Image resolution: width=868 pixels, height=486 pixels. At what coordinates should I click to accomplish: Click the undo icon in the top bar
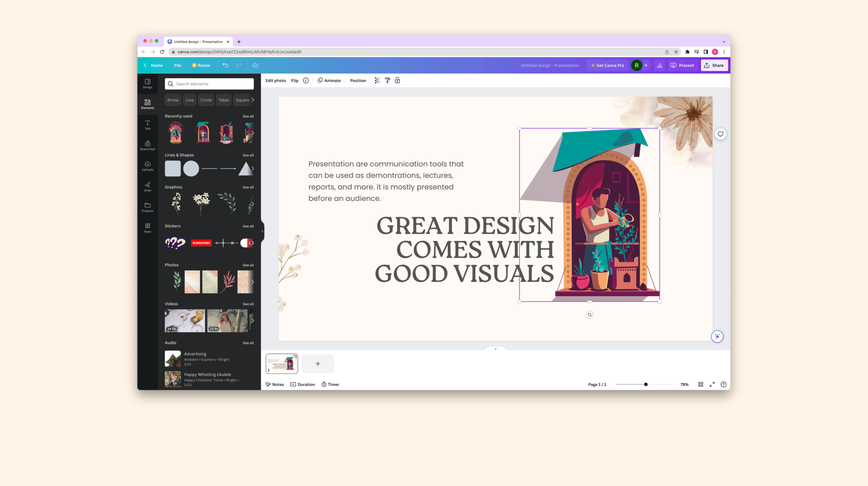point(225,65)
